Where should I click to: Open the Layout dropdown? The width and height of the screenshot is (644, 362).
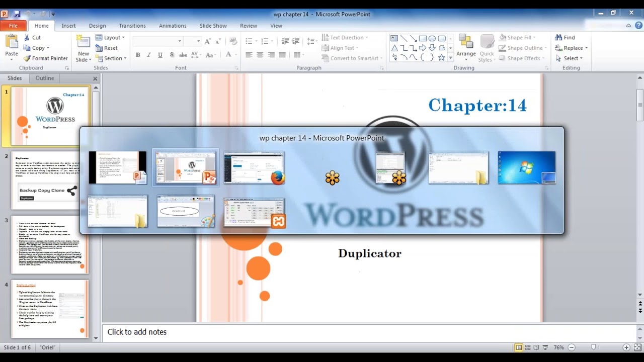(x=110, y=37)
